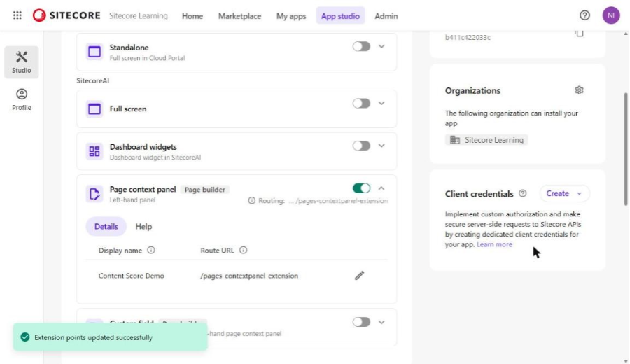630x364 pixels.
Task: Click the Page builder tag
Action: tap(204, 190)
